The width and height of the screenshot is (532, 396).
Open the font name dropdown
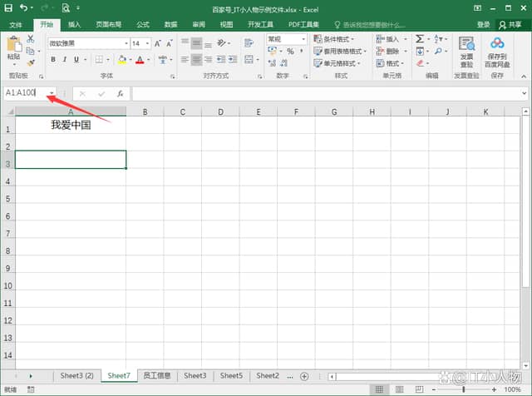coord(126,43)
